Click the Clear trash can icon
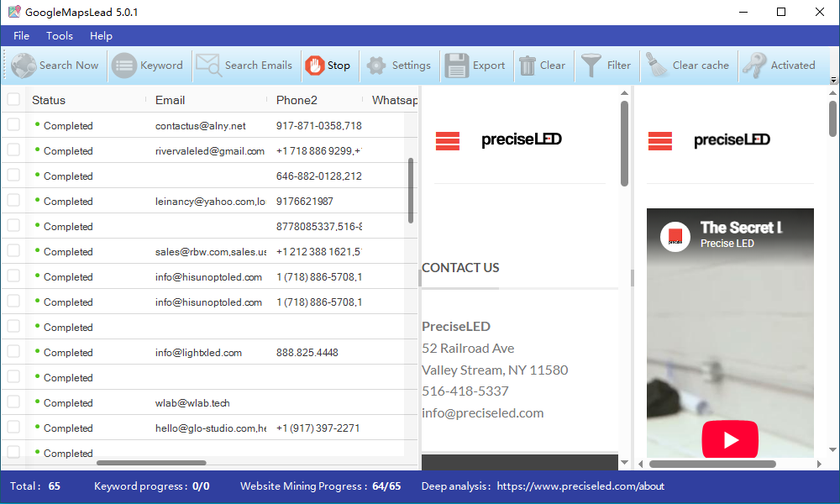 pos(528,66)
